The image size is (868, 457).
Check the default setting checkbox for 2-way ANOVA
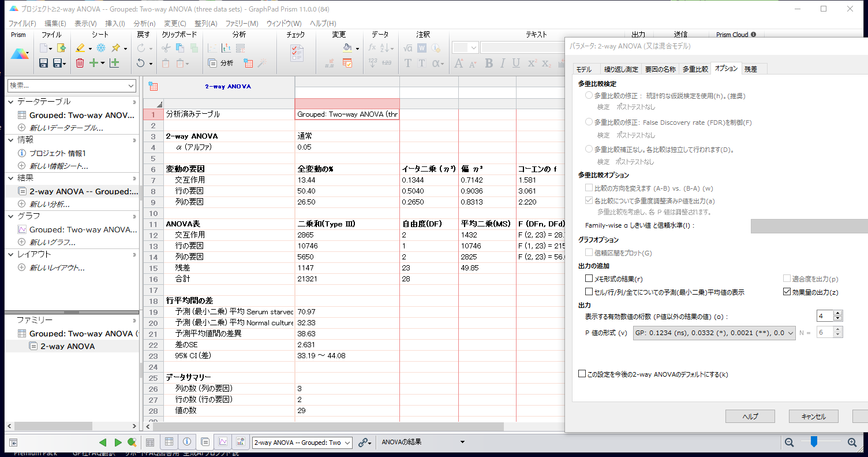pos(582,374)
